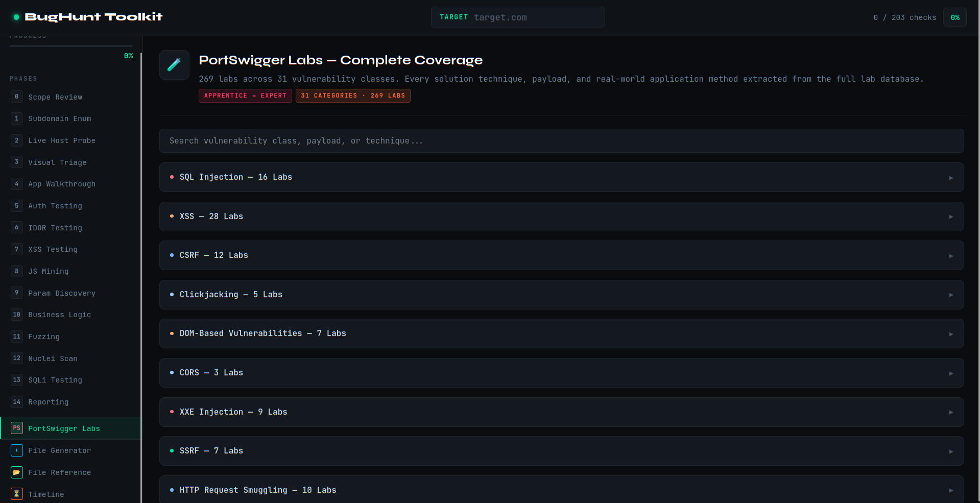This screenshot has height=503, width=980.
Task: Click the green 0% sidebar progress value
Action: click(128, 56)
